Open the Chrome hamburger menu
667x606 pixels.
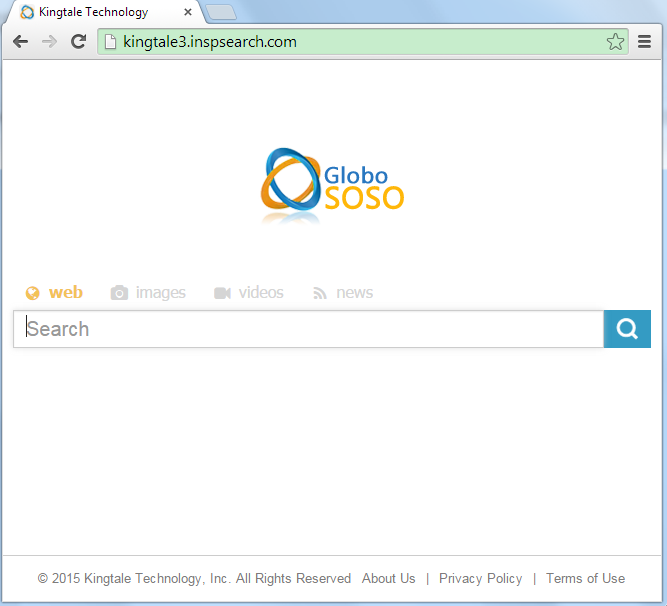pos(644,42)
